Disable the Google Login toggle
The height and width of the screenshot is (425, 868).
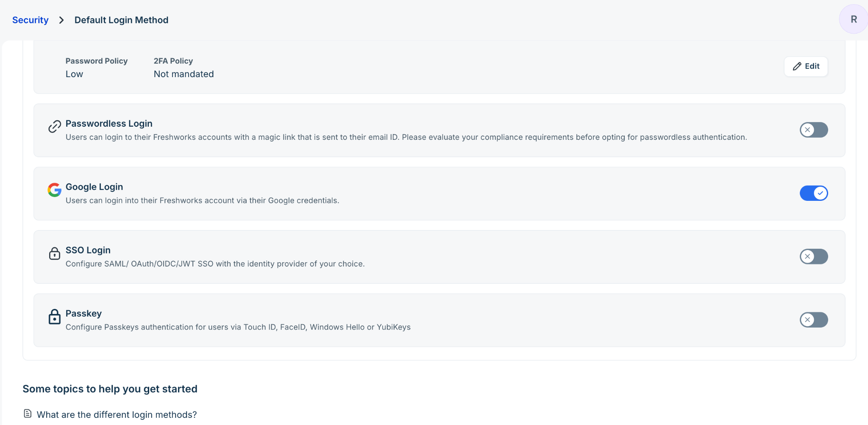pos(814,193)
